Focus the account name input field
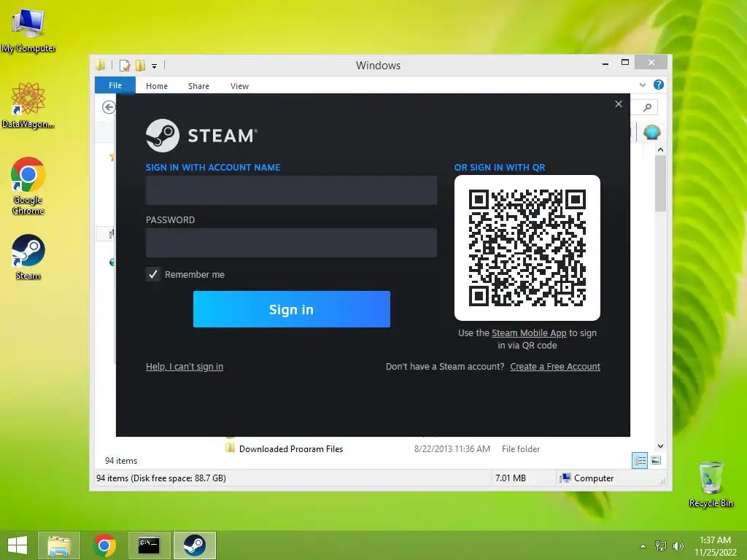The image size is (747, 560). [291, 190]
